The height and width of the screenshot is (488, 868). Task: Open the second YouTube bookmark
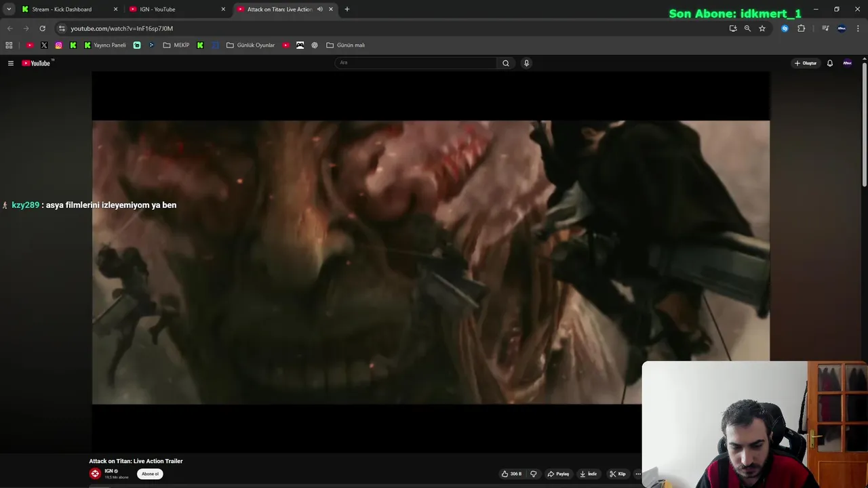click(286, 45)
